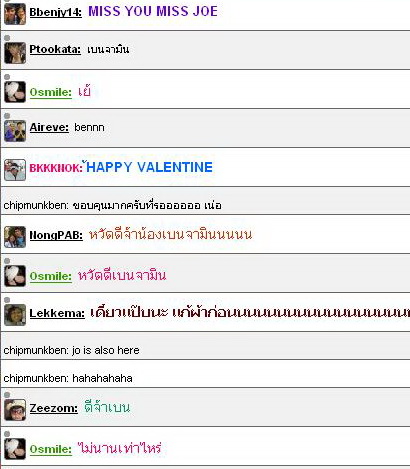This screenshot has width=410, height=469.
Task: Open Ptookata's avatar picture
Action: pos(15,53)
